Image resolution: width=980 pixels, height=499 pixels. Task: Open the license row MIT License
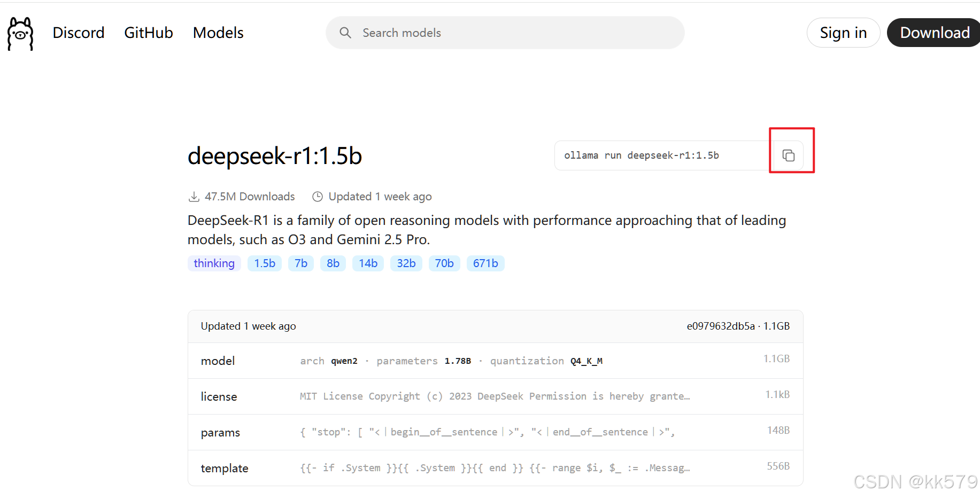coord(496,396)
